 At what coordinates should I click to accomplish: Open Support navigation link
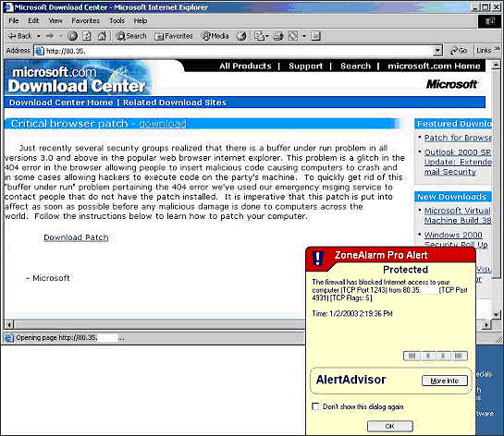tap(305, 66)
